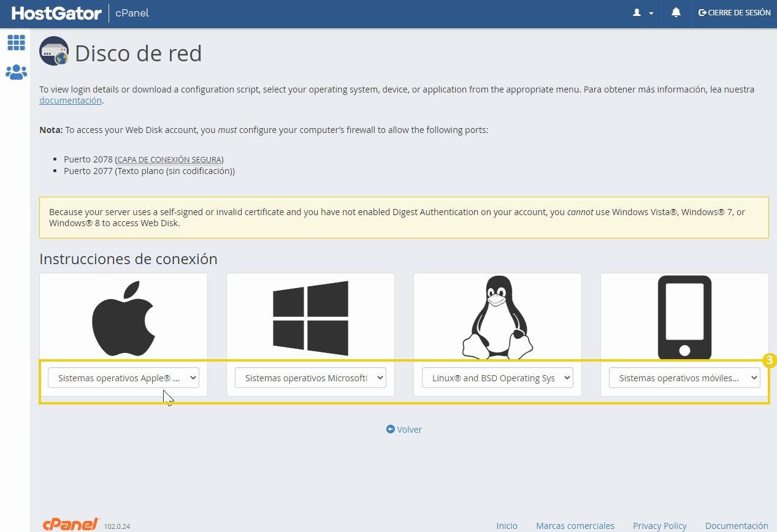Open the cPanel home grid icon
777x532 pixels.
click(16, 42)
